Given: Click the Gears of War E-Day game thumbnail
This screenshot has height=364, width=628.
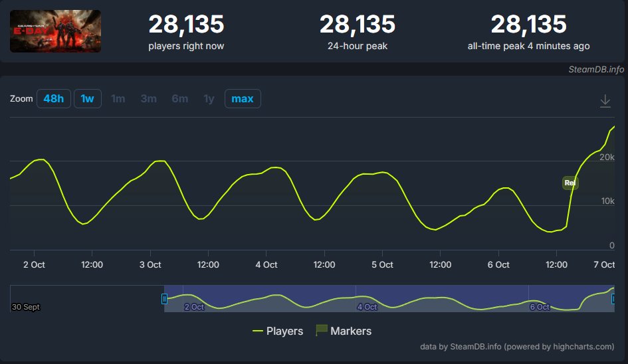Looking at the screenshot, I should click(x=55, y=31).
